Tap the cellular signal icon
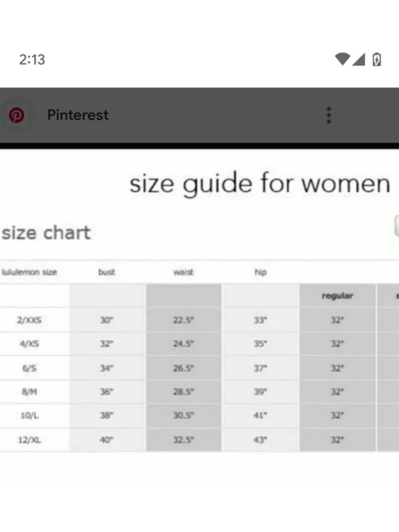This screenshot has height=532, width=399. point(359,59)
